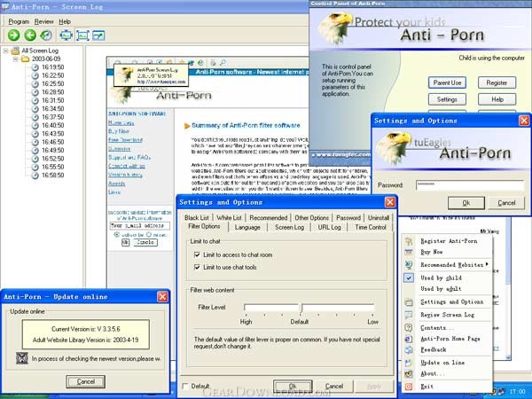
Task: Click the About icon in context menu
Action: tap(409, 373)
